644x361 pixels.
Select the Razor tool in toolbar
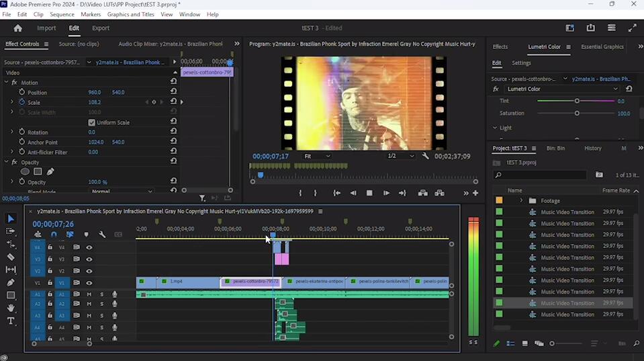coord(11,257)
